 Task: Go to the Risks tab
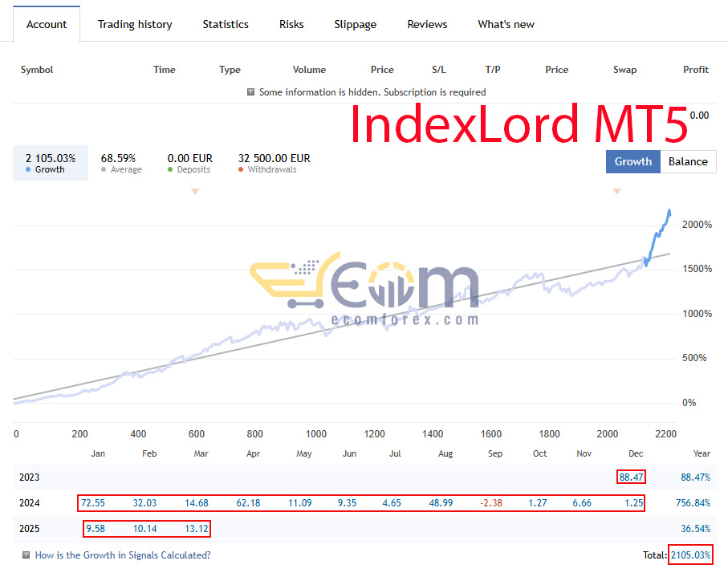291,24
